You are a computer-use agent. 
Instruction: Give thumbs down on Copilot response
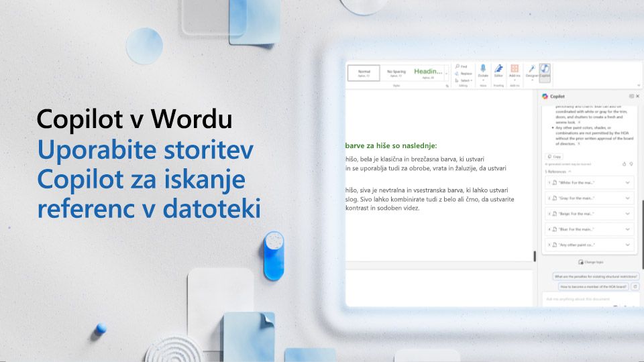click(631, 164)
